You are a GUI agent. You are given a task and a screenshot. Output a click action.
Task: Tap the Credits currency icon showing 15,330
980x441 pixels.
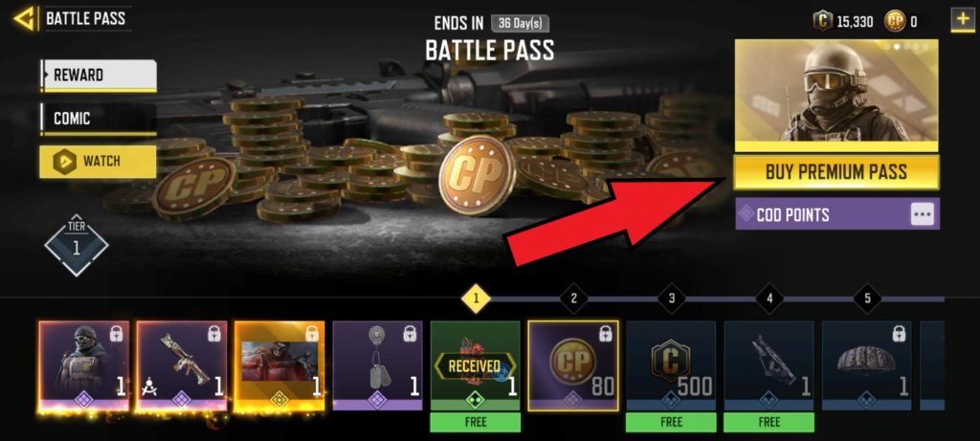822,22
